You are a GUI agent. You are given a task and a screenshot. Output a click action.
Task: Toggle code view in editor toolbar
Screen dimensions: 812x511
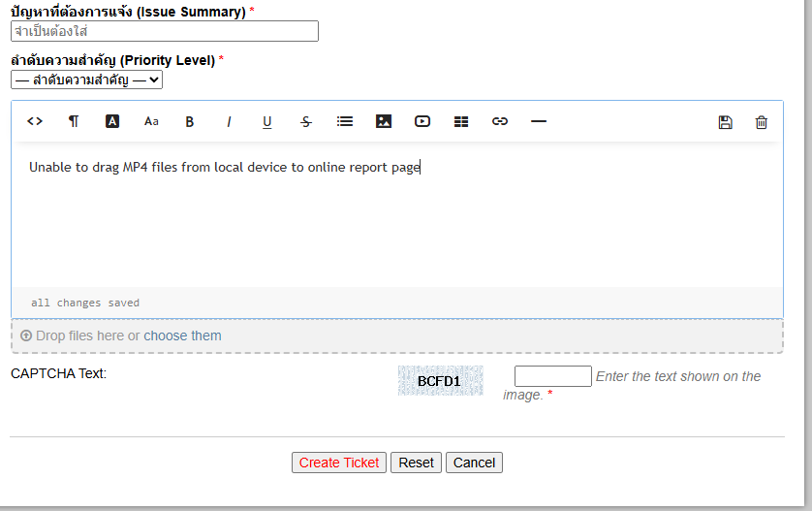click(35, 121)
